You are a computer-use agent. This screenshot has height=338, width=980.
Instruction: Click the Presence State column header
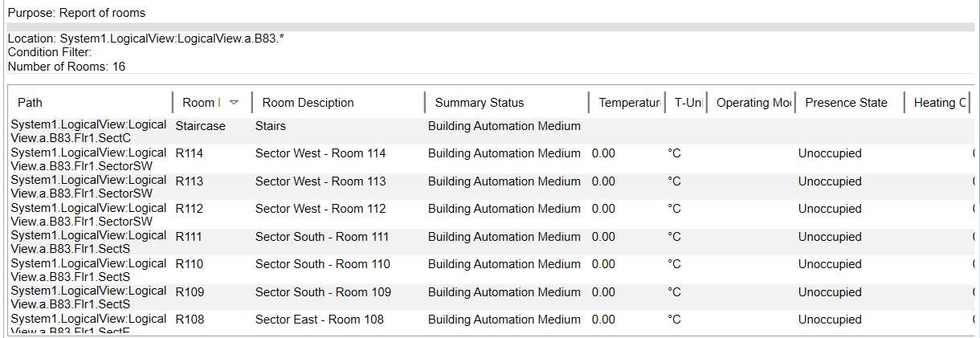(x=846, y=103)
